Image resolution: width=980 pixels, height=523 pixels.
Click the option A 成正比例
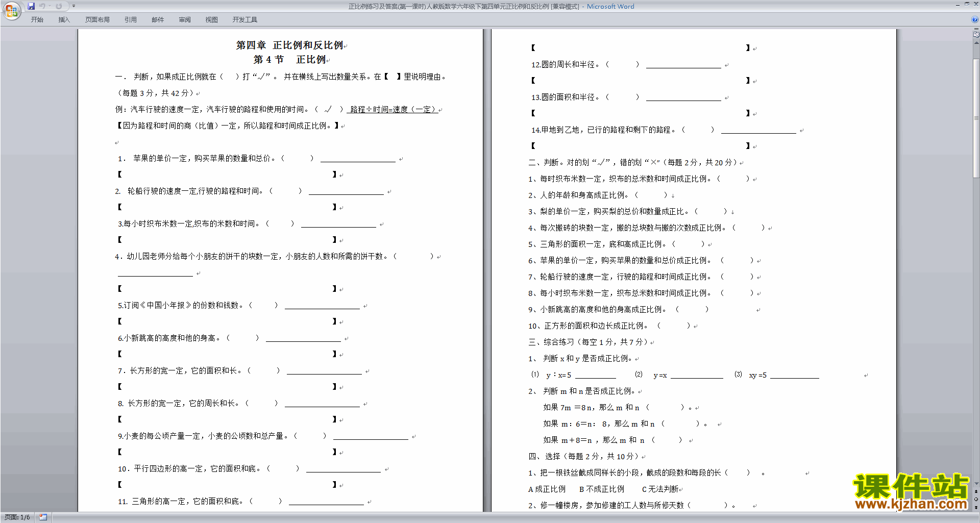point(547,489)
